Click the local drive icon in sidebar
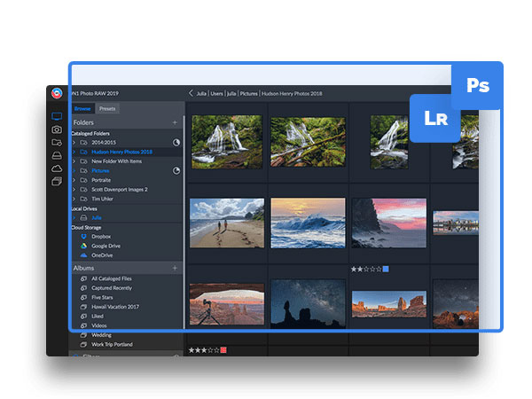 tap(58, 155)
